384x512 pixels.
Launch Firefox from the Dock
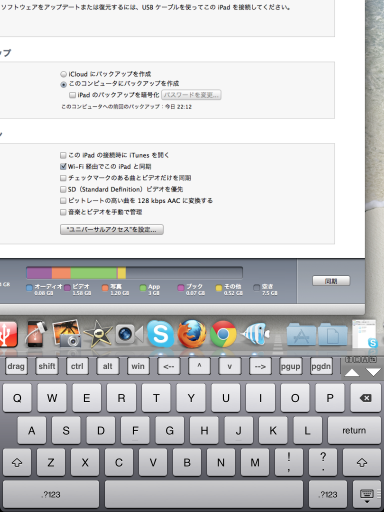point(192,334)
